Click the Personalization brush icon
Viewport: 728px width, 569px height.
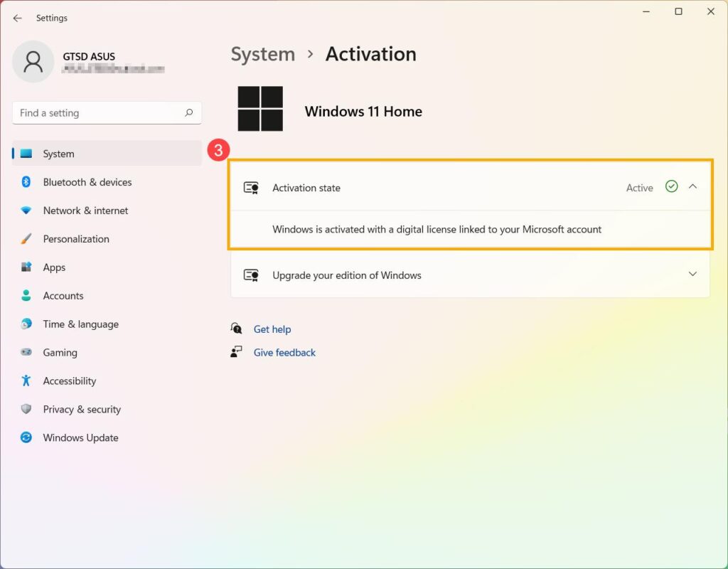coord(25,239)
